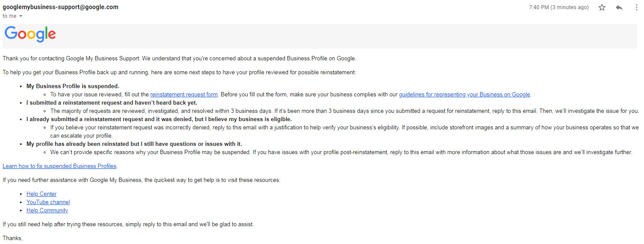Open guidelines for representing your Business on Google
The height and width of the screenshot is (244, 644).
[464, 94]
